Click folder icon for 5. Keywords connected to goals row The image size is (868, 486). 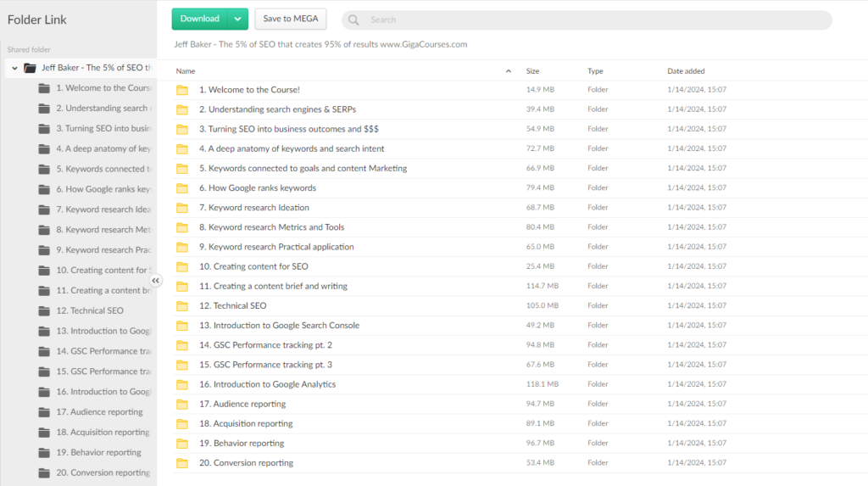point(182,169)
